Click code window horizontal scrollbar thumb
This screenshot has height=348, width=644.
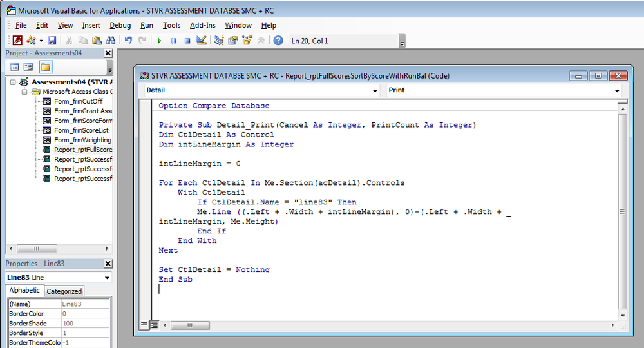(190, 325)
